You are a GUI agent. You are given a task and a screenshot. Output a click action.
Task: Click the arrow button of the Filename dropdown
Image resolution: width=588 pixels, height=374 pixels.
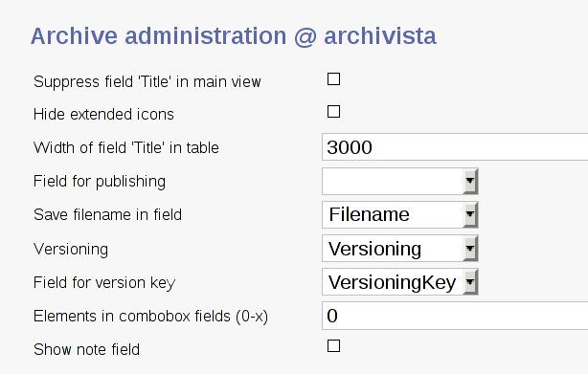(x=470, y=214)
